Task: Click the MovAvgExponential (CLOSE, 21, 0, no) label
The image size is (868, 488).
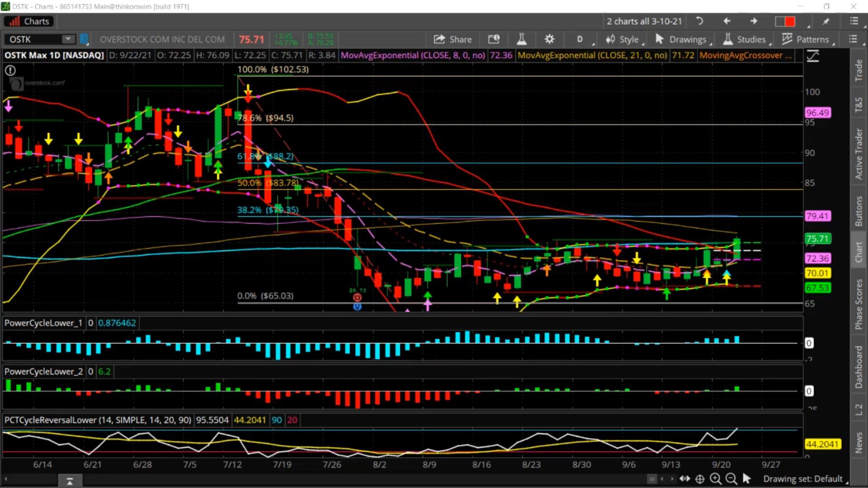Action: 592,55
